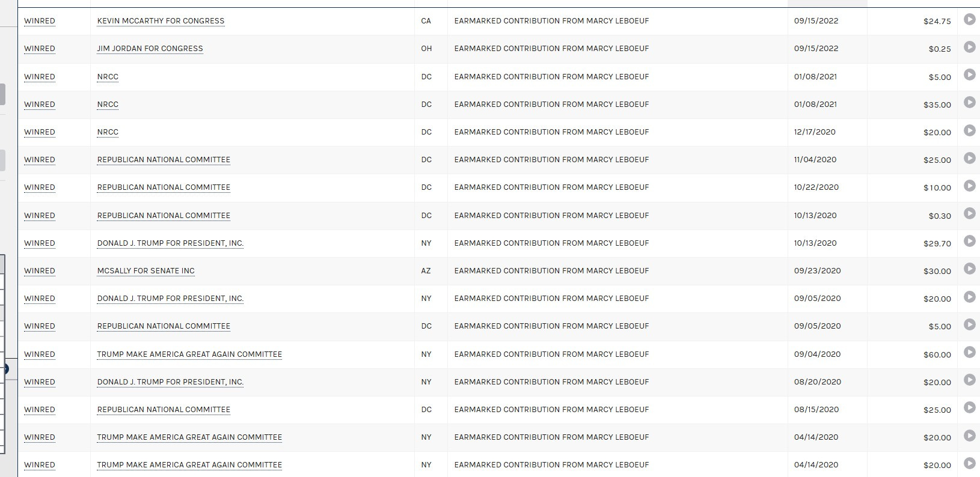Image resolution: width=980 pixels, height=477 pixels.
Task: Select the amount "$24.75"
Action: pos(937,21)
